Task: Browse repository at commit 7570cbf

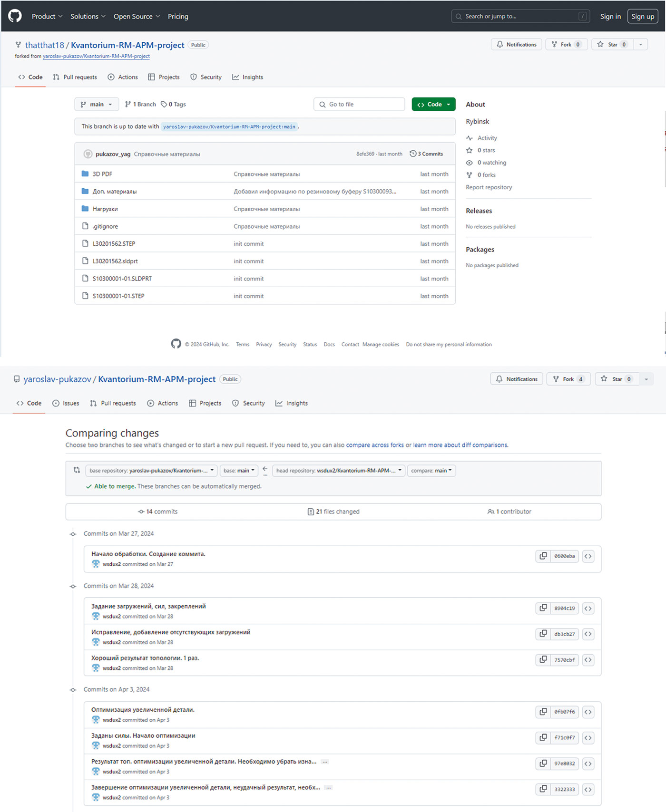Action: coord(588,660)
